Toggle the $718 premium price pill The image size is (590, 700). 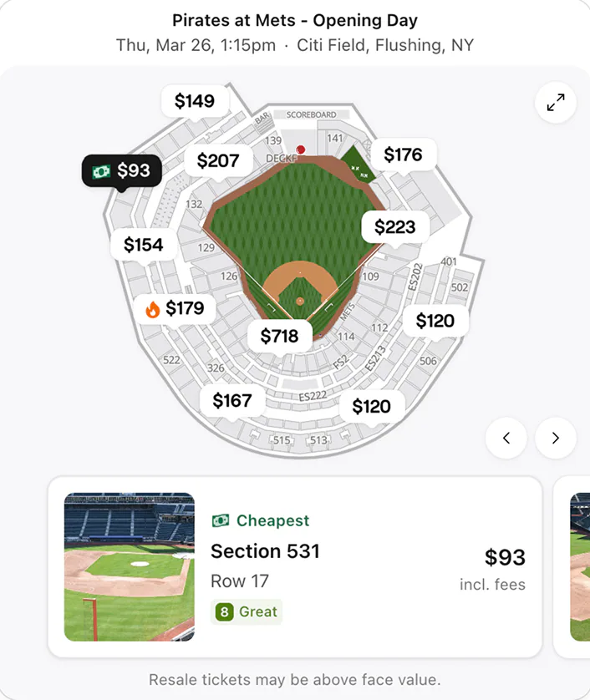pos(280,336)
